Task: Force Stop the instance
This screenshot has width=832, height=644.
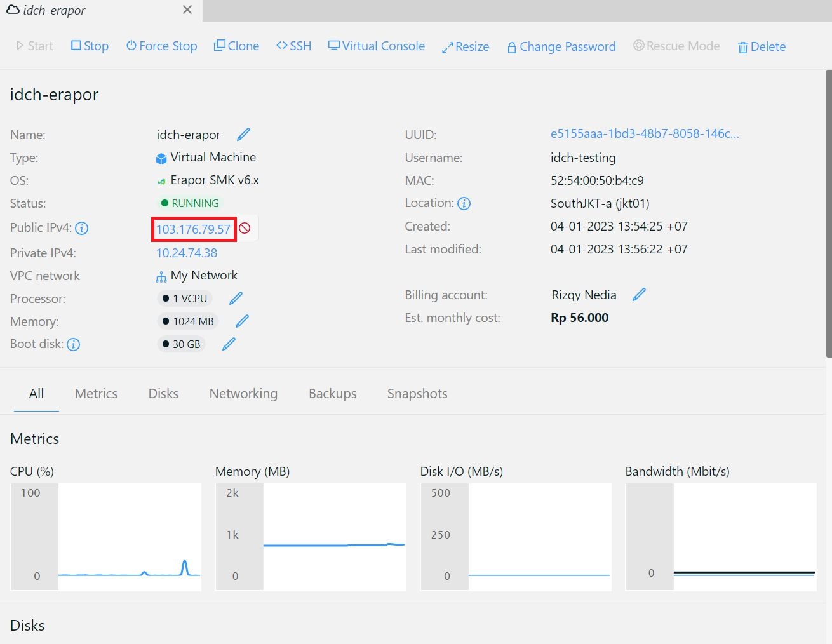Action: (x=161, y=46)
